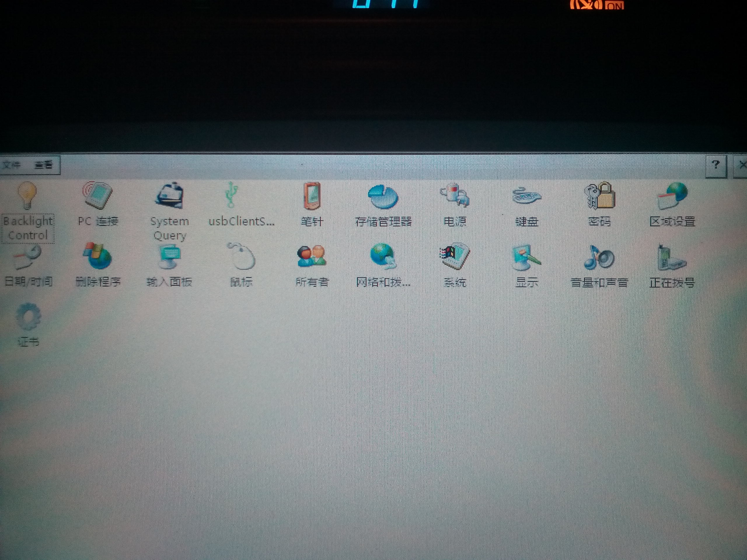Image resolution: width=747 pixels, height=560 pixels.
Task: Open 删除程序 remove programs
Action: 98,265
